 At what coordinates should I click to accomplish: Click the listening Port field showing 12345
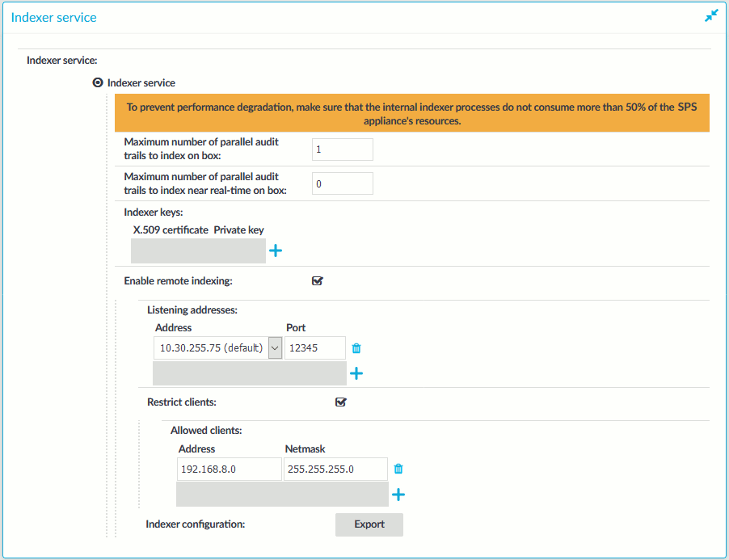(315, 348)
